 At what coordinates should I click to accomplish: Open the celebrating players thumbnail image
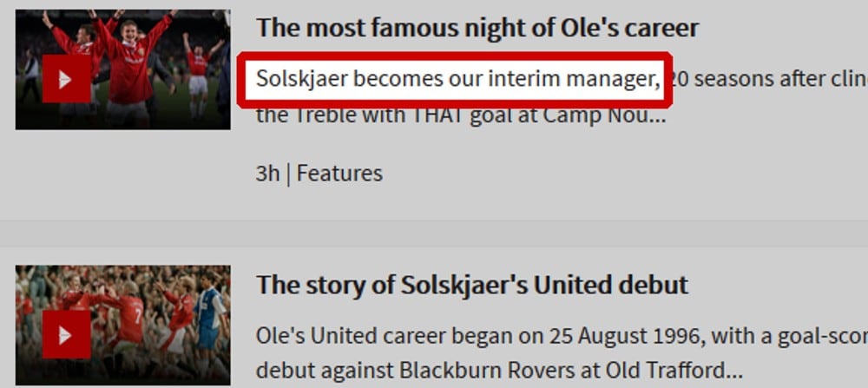click(123, 69)
